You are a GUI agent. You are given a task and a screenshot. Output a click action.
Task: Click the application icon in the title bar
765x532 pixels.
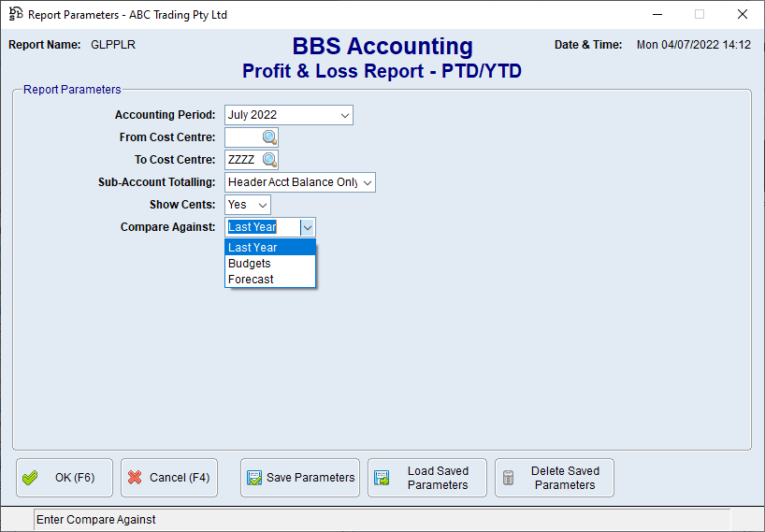click(15, 14)
